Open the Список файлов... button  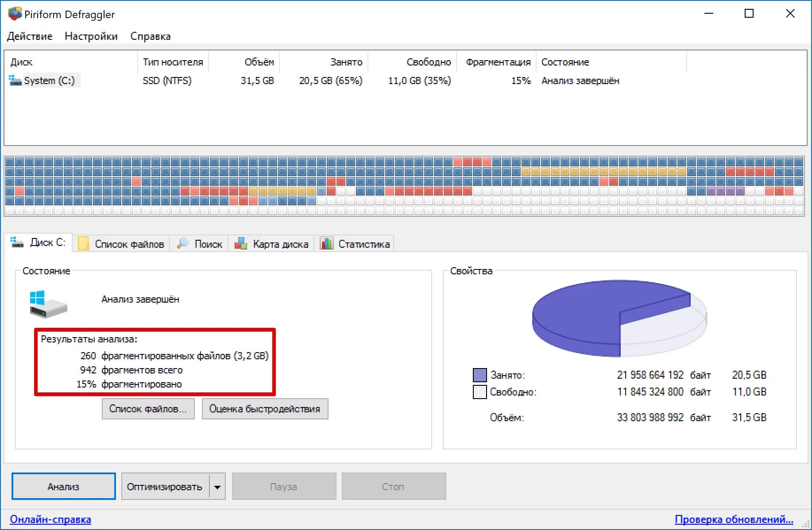(x=148, y=409)
